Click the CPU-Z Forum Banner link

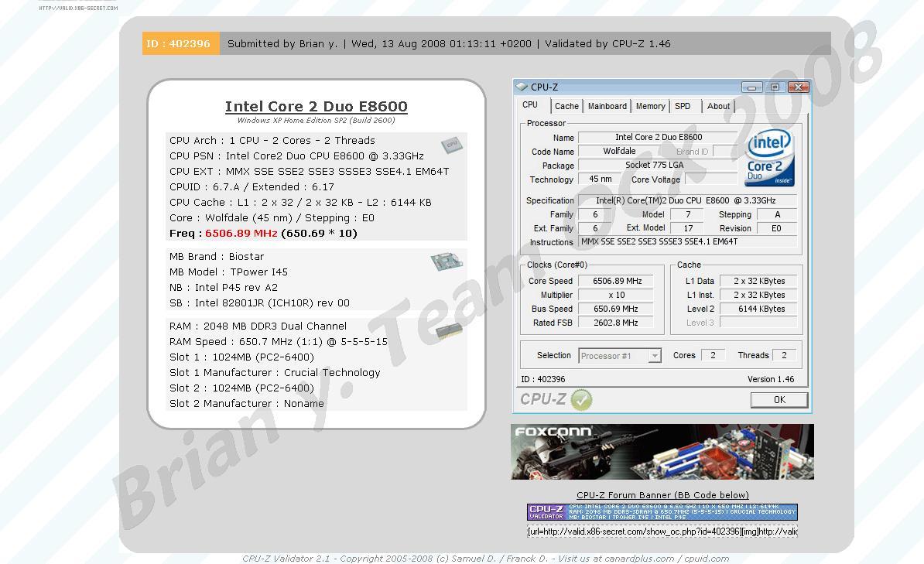(x=662, y=495)
